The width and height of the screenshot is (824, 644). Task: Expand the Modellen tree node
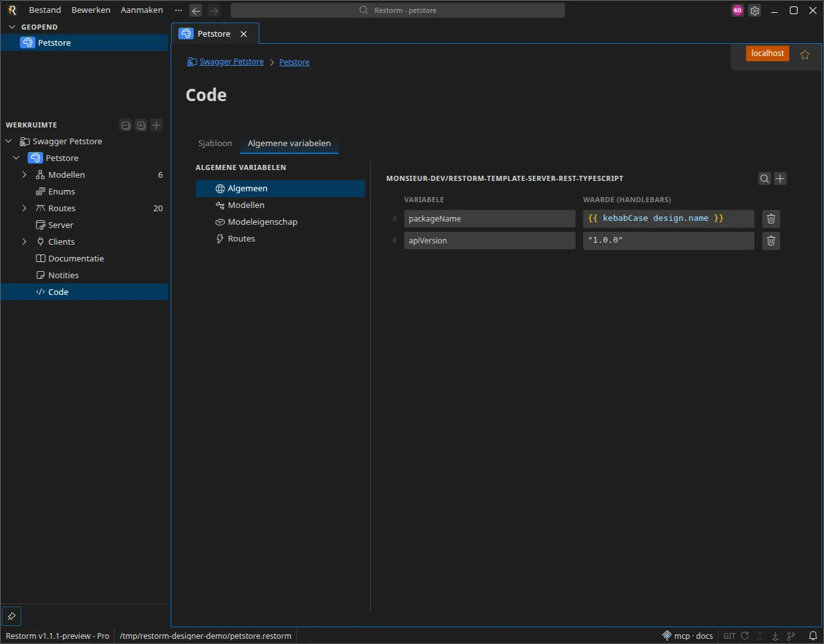tap(24, 175)
